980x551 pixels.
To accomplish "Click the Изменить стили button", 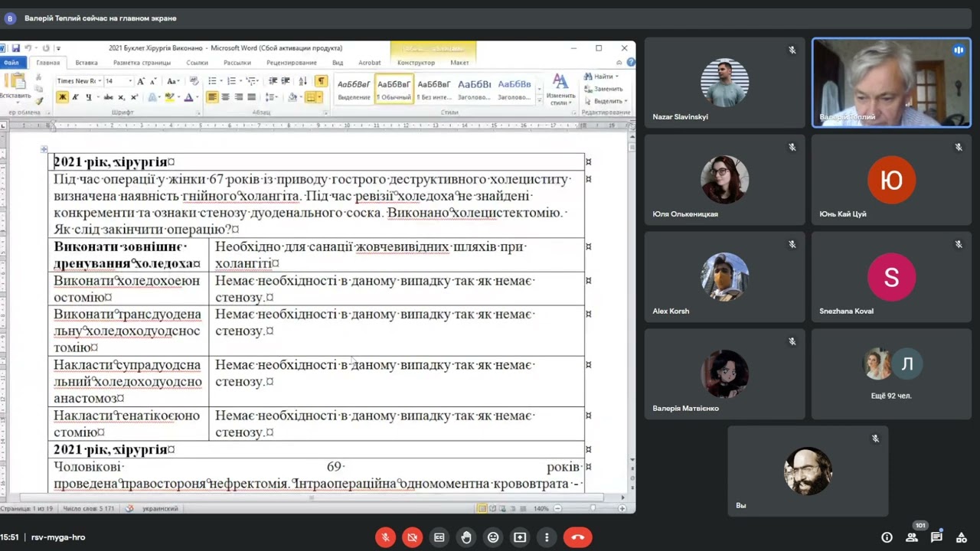I will coord(560,90).
